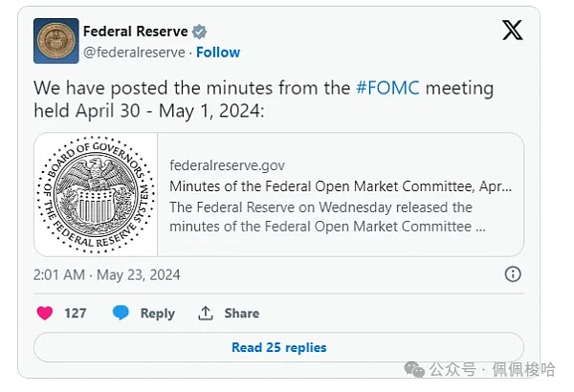Click the Share text label
Viewport: 574px width, 392px height.
coord(242,313)
